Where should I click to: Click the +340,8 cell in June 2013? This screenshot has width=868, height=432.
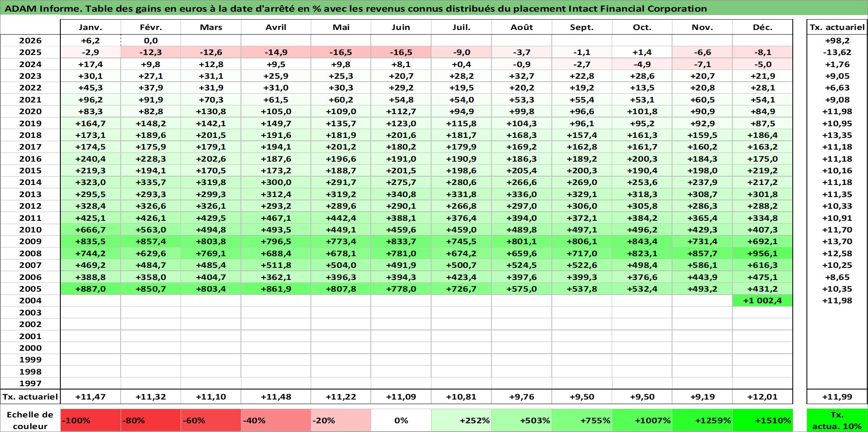[x=401, y=194]
